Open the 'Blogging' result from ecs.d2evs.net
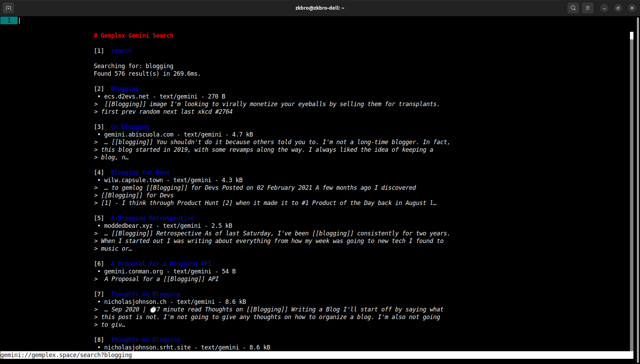Viewport: 640px width, 364px height. tap(125, 89)
